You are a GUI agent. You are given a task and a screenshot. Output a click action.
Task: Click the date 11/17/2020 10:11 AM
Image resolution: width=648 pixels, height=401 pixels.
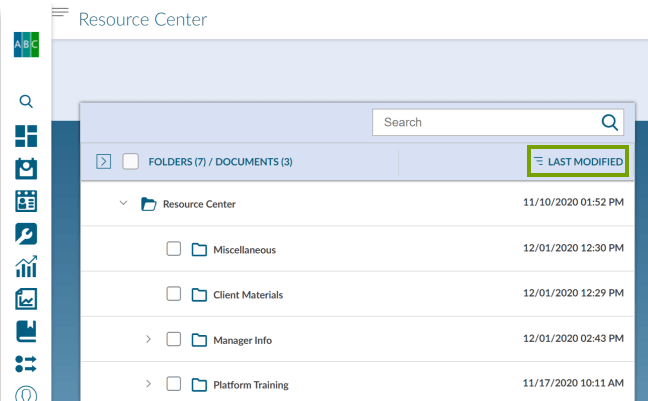[573, 383]
